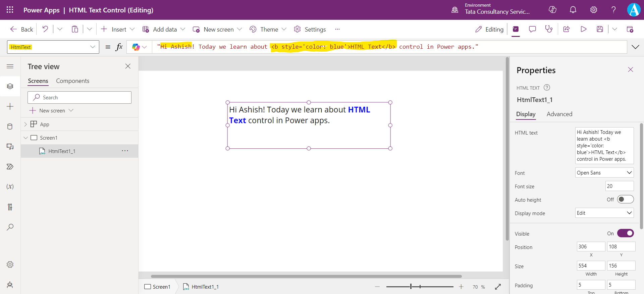Open the App checker stethoscope icon
The width and height of the screenshot is (644, 294).
point(549,29)
